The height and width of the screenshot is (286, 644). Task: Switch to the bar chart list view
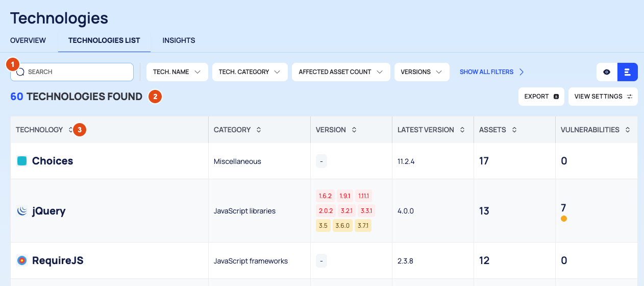[x=628, y=72]
